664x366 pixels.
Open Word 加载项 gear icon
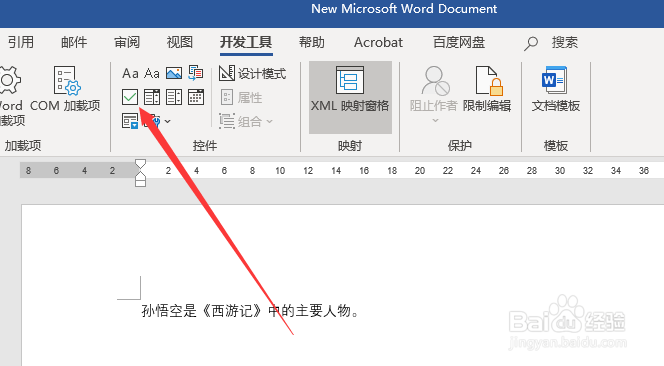pos(9,80)
